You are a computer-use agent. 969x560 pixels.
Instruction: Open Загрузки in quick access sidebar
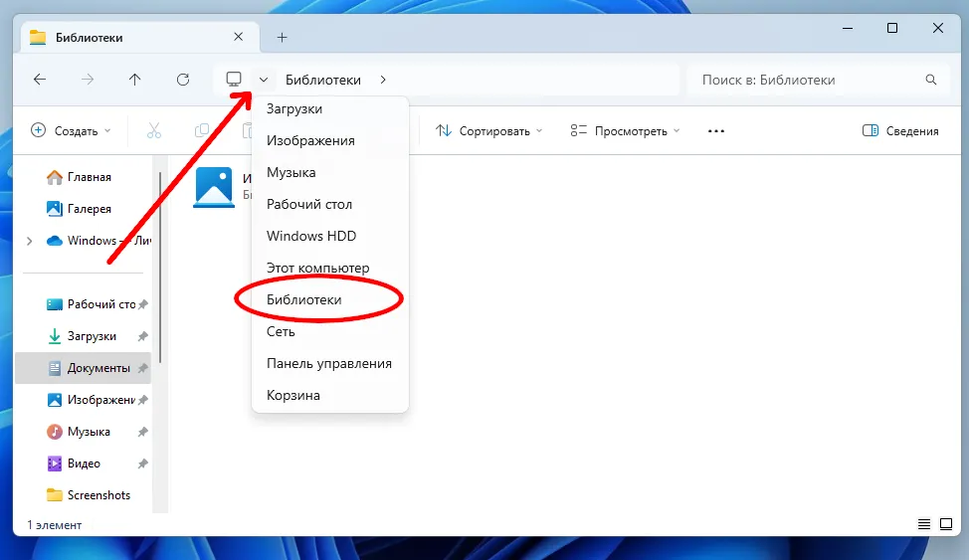click(x=83, y=336)
